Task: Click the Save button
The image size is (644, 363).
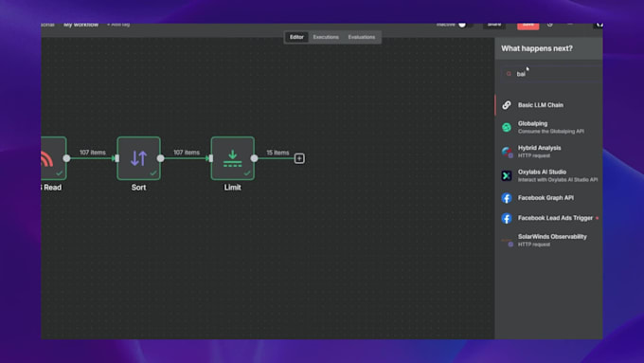Action: click(x=528, y=26)
